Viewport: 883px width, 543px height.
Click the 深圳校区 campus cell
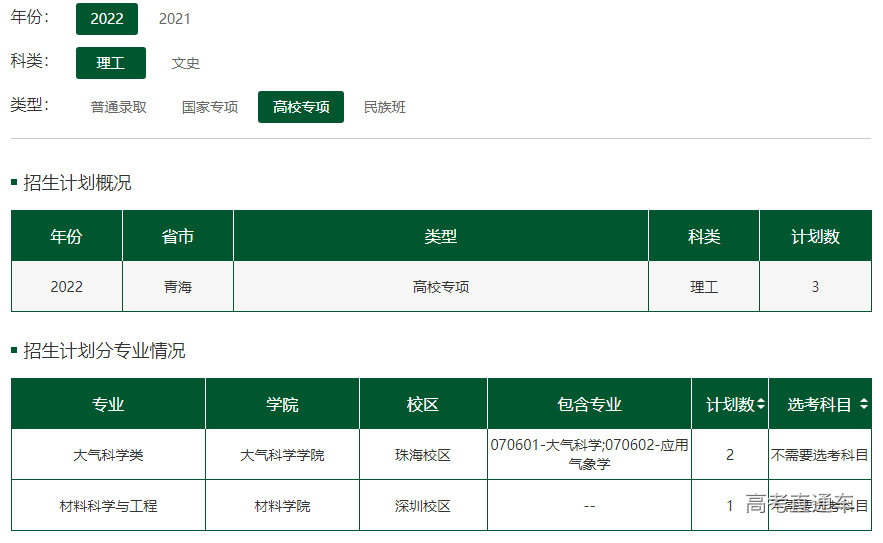(x=423, y=506)
